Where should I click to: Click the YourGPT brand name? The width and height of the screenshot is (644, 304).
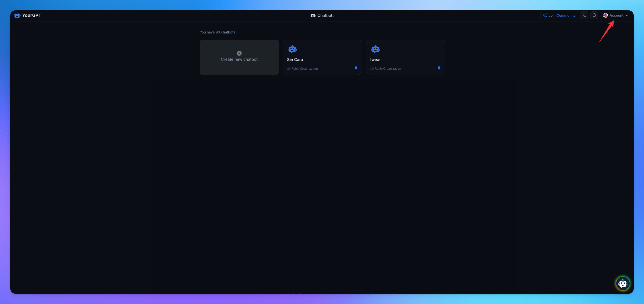tap(31, 15)
